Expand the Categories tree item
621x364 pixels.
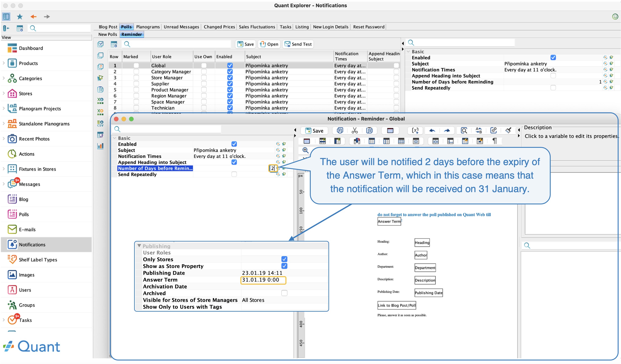point(4,78)
